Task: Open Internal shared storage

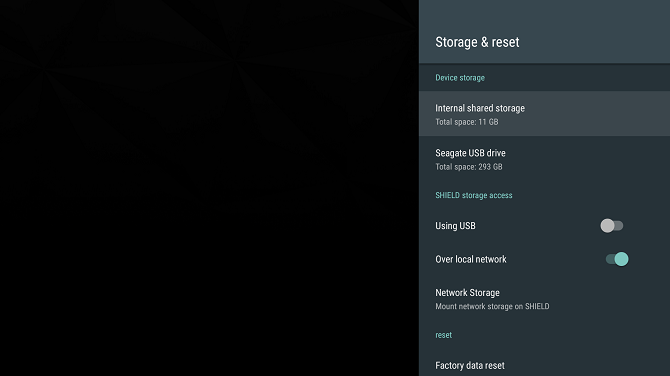Action: tap(544, 114)
